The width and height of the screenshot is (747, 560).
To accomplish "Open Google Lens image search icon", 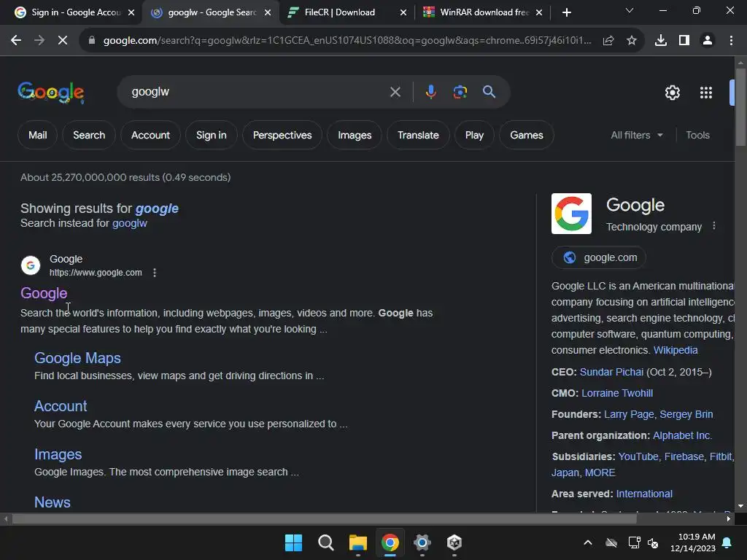I will coord(460,92).
